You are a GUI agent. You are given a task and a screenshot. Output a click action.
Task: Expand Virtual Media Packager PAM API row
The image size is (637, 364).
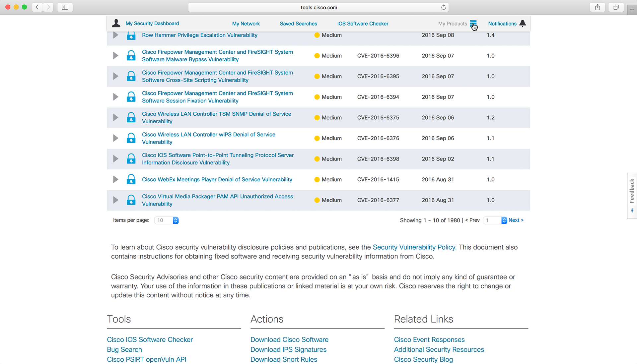point(115,200)
